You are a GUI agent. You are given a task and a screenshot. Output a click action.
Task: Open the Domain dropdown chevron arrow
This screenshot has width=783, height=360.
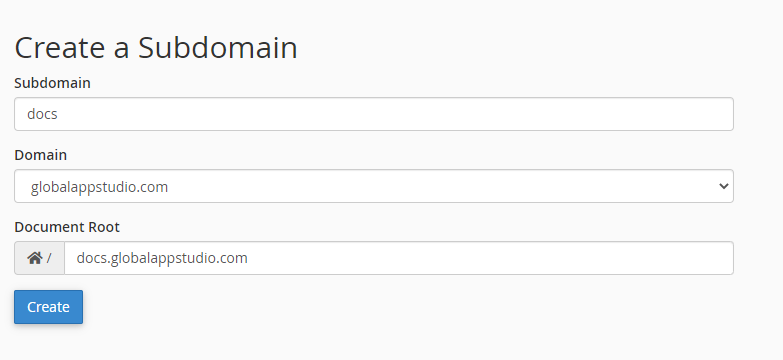[x=723, y=186]
